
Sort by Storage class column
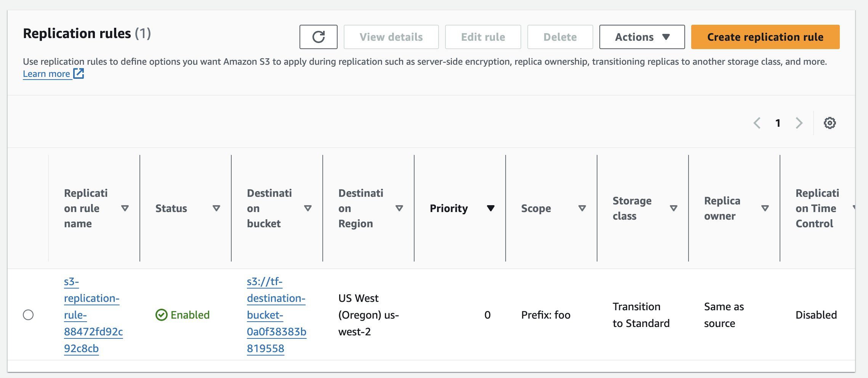point(673,208)
